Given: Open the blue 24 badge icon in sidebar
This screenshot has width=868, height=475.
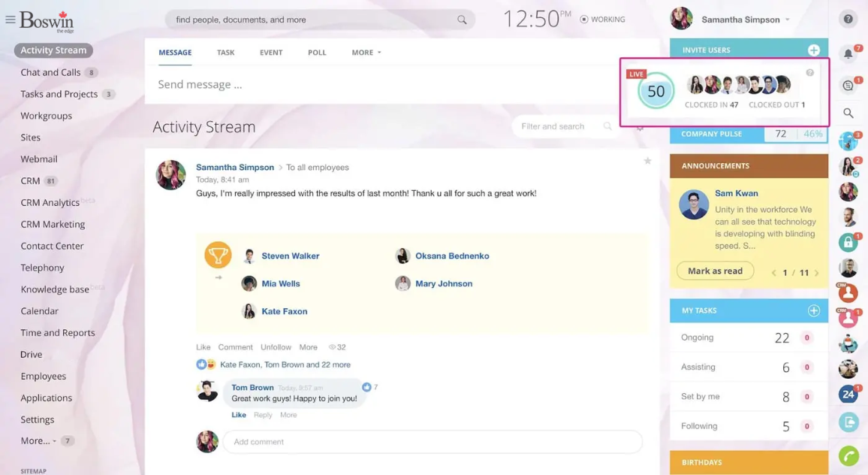Looking at the screenshot, I should click(x=848, y=394).
